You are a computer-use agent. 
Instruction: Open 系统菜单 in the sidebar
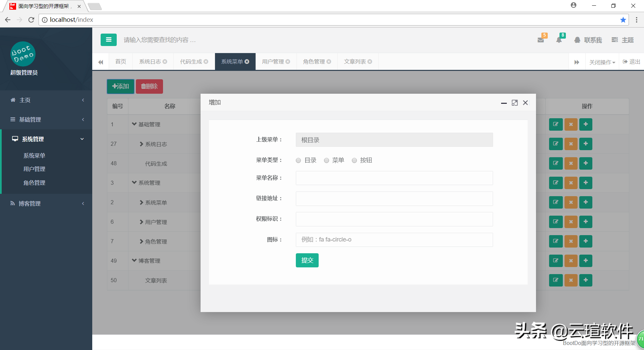point(34,156)
